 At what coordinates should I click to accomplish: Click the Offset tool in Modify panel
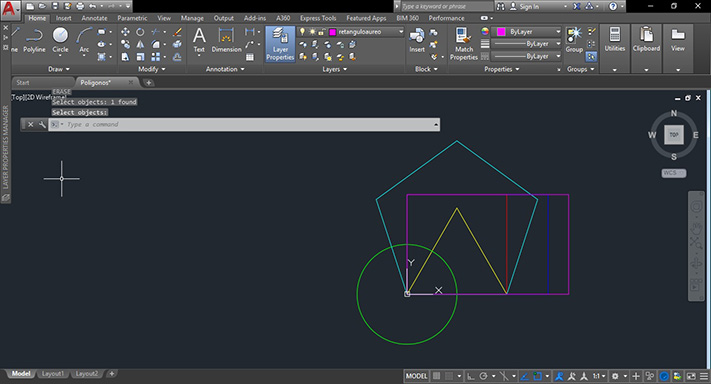point(177,57)
